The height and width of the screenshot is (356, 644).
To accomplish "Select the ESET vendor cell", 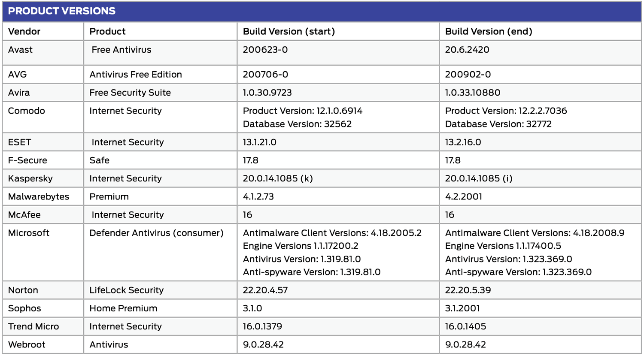I will tap(19, 142).
